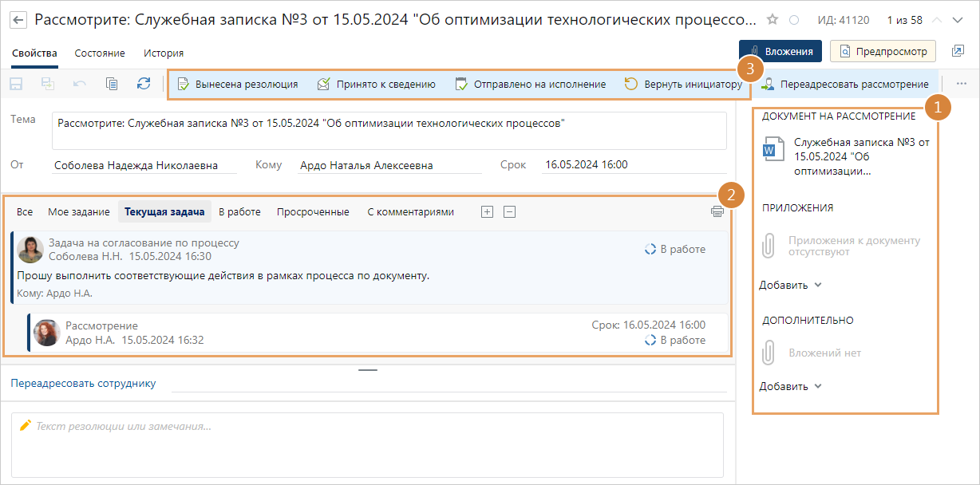
Task: Print the task thread
Action: [x=717, y=212]
